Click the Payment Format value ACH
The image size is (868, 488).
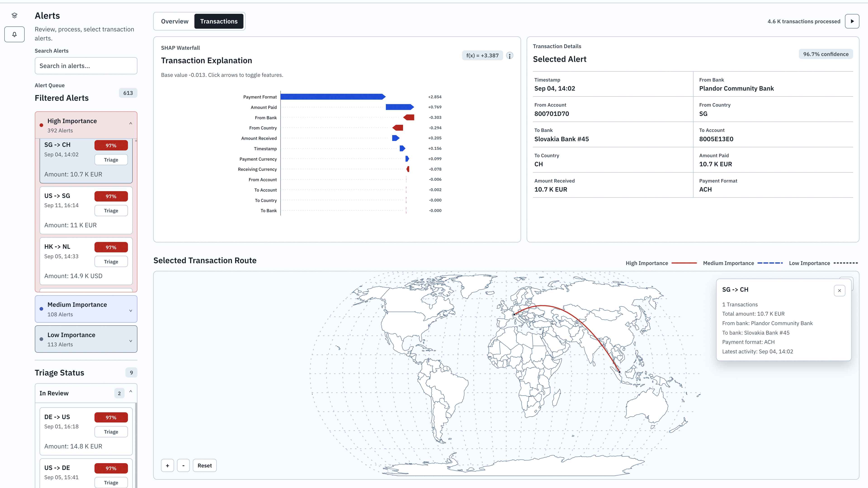click(705, 190)
